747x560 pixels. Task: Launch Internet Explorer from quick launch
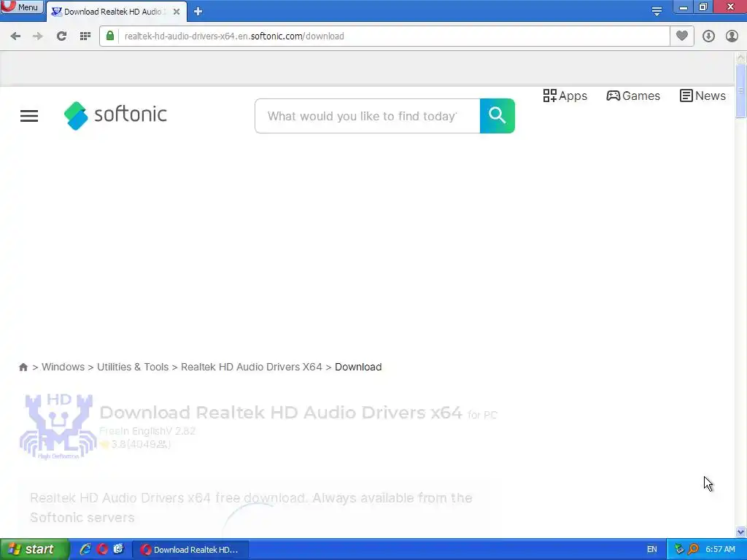(85, 550)
